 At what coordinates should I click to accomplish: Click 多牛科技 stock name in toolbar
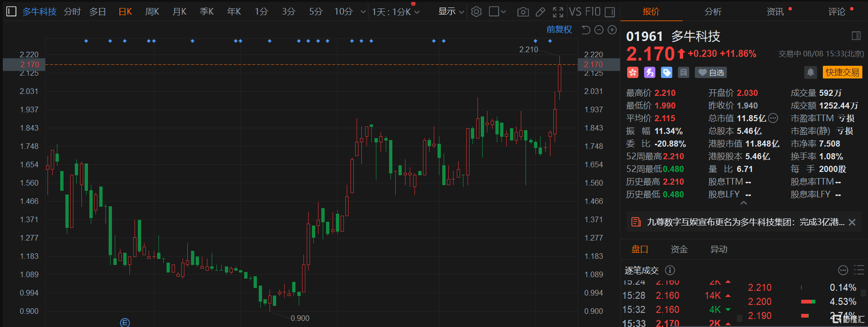tap(40, 11)
